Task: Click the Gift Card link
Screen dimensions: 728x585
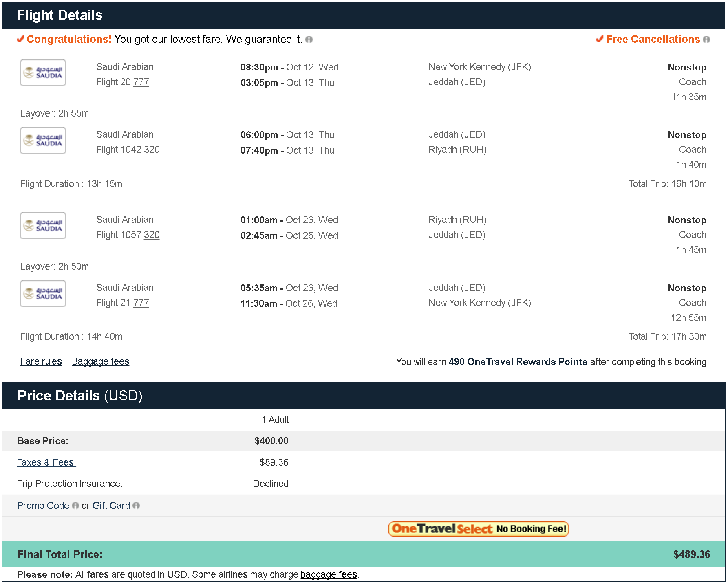Action: click(x=111, y=506)
